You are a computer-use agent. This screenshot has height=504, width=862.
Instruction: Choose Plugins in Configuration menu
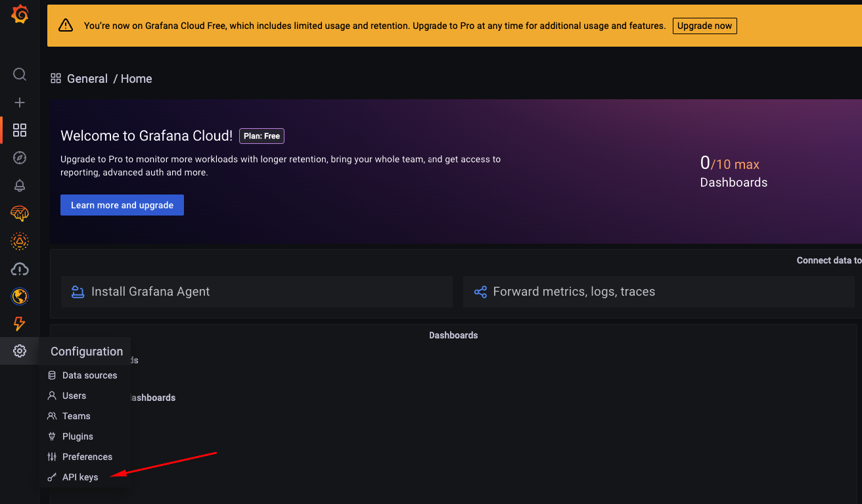83,436
